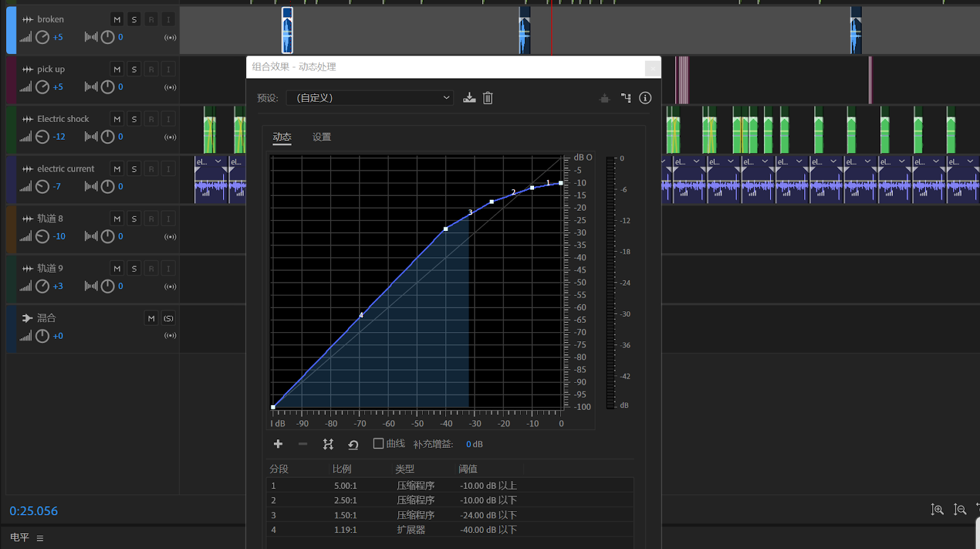
Task: Click the Electric shock track pan knob
Action: point(108,137)
